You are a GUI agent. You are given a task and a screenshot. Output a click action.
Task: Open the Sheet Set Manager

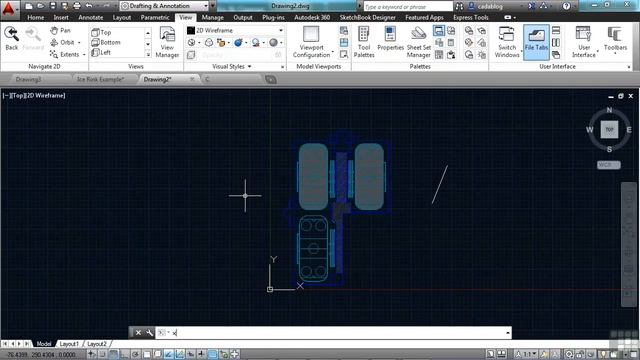coord(418,42)
